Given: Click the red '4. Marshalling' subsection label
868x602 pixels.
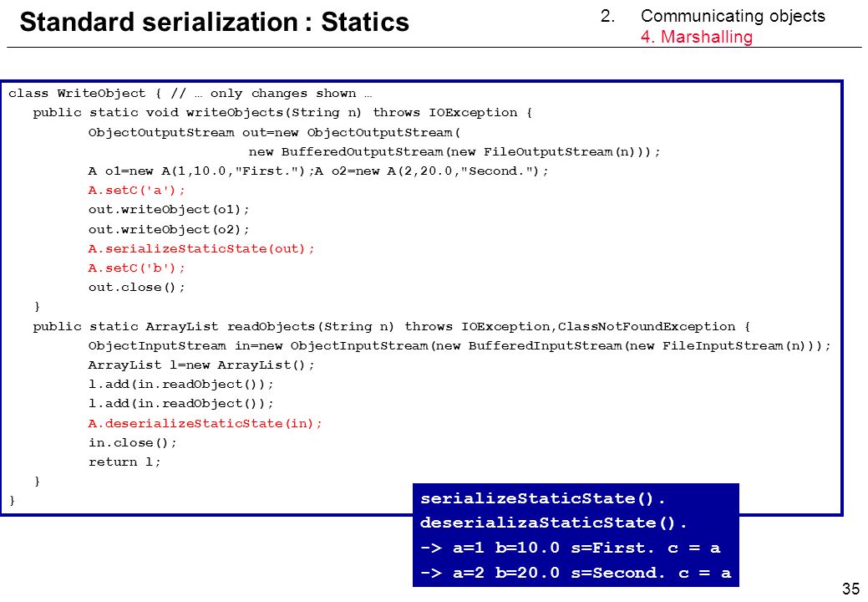Looking at the screenshot, I should point(697,37).
